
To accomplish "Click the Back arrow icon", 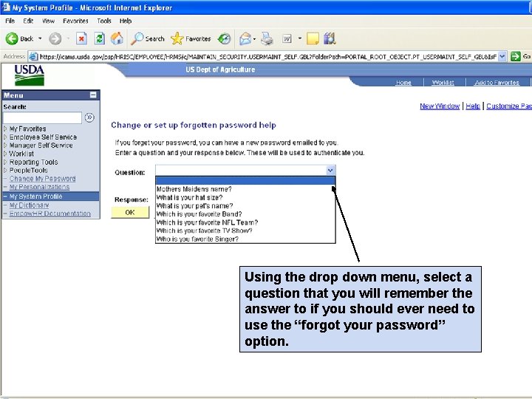I will click(x=12, y=38).
